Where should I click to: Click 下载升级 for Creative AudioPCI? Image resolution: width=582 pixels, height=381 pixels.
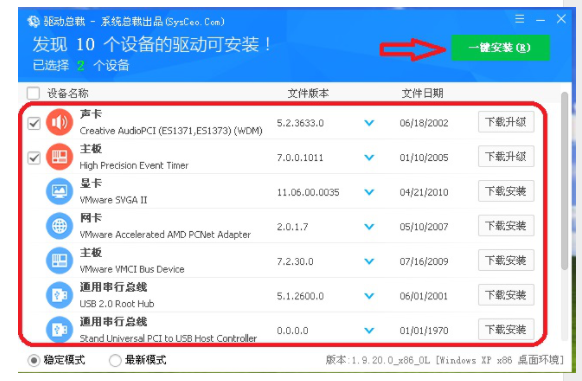[506, 122]
